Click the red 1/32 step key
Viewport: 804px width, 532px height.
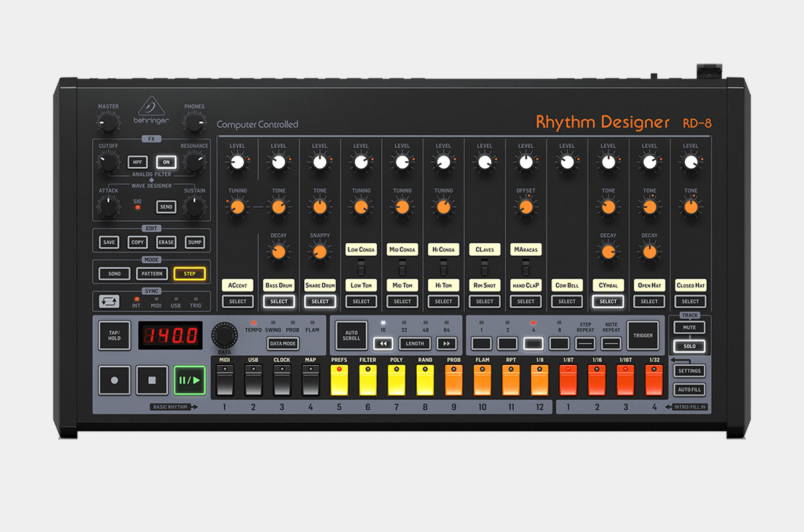tap(654, 379)
